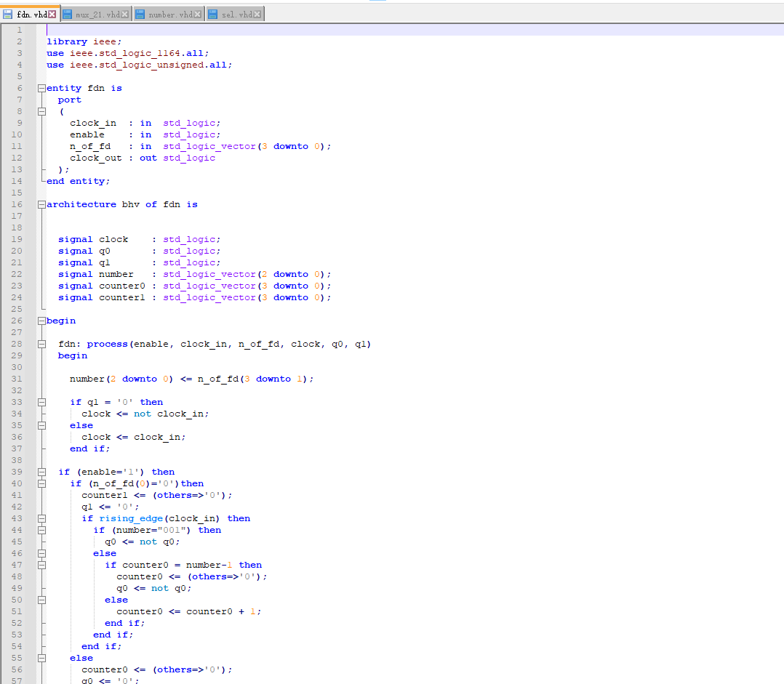Screen dimensions: 784x684
Task: Click line number 1 in the margin
Action: coord(20,30)
